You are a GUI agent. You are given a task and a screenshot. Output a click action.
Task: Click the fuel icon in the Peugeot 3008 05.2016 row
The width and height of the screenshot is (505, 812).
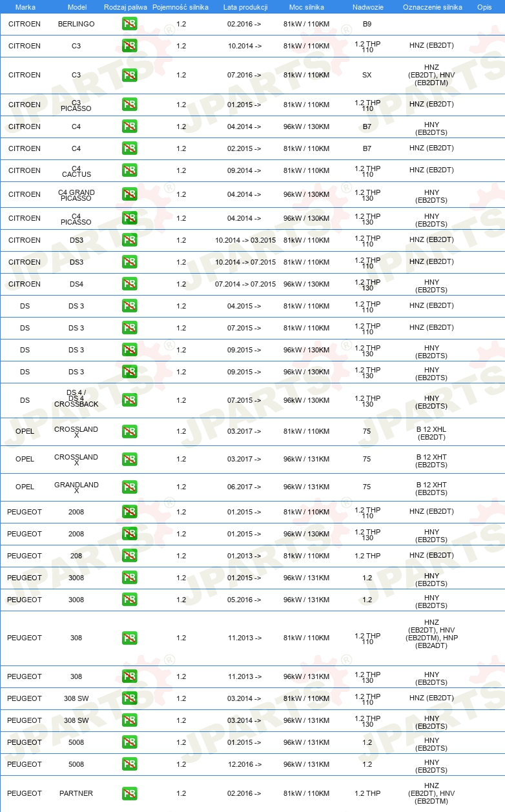tap(129, 600)
